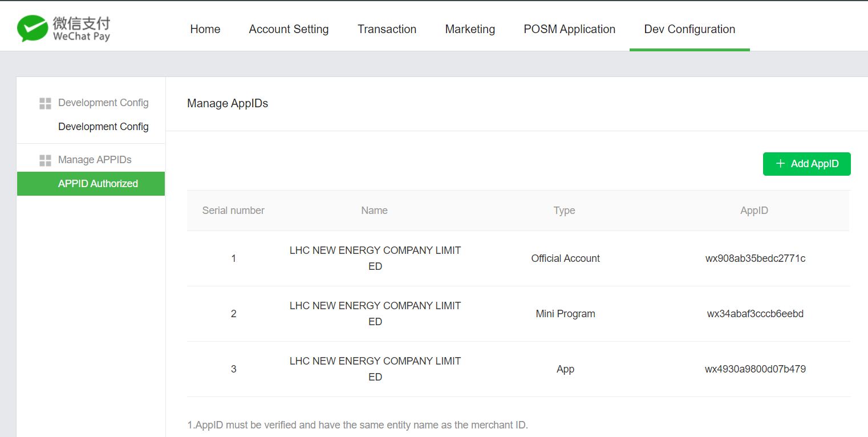Image resolution: width=868 pixels, height=437 pixels.
Task: Go to the Account Setting tab
Action: point(289,29)
